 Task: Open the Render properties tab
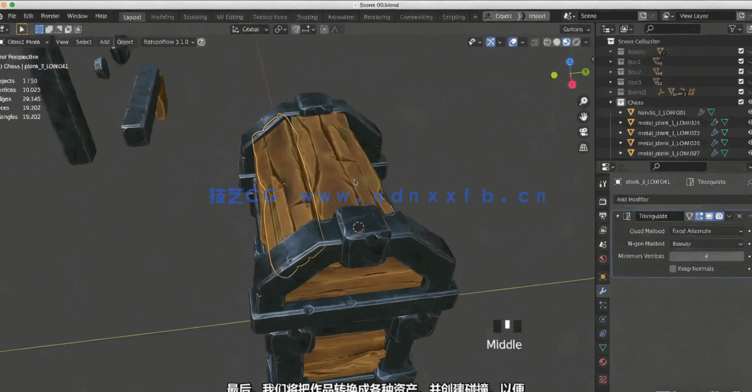click(x=603, y=202)
